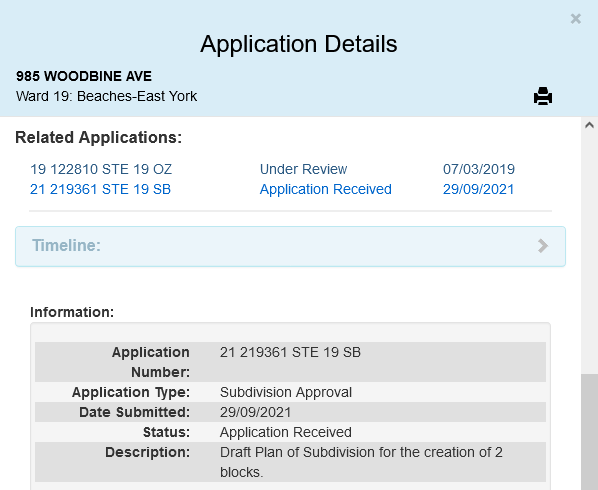
Task: Click the Ward 19: Beaches-East York text
Action: (106, 96)
